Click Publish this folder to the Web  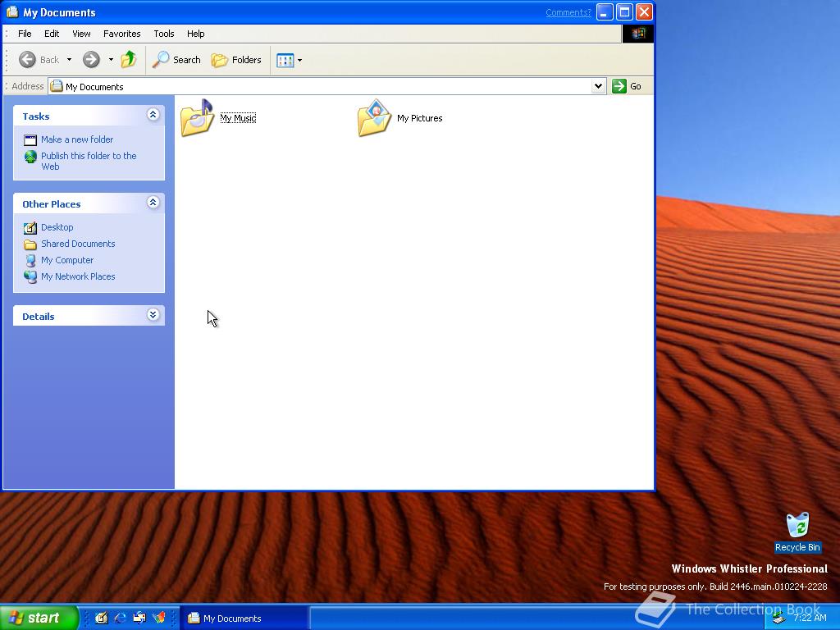[89, 161]
